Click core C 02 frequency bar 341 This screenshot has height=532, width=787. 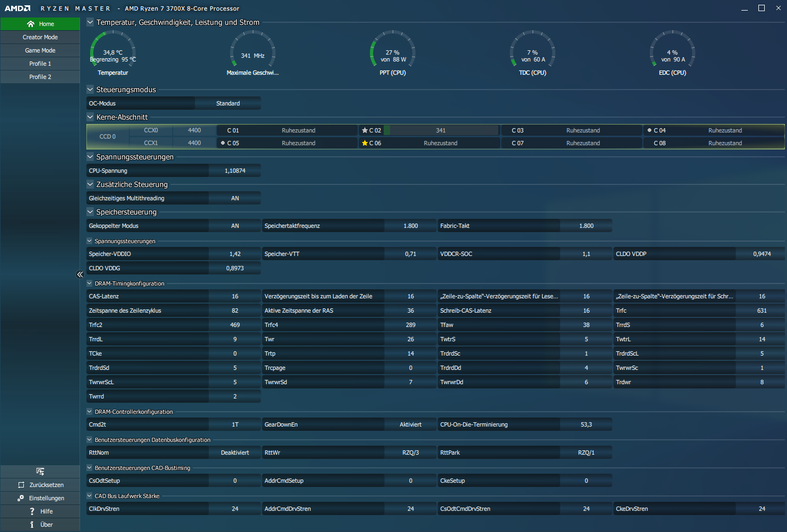click(x=441, y=130)
